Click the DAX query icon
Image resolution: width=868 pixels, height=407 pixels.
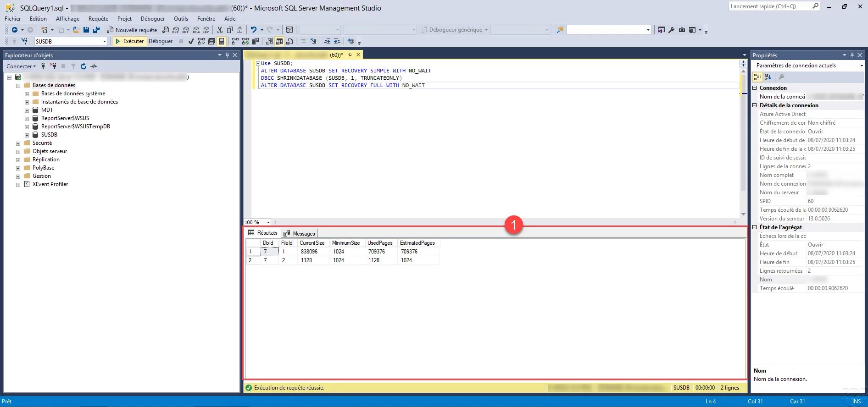pyautogui.click(x=206, y=30)
